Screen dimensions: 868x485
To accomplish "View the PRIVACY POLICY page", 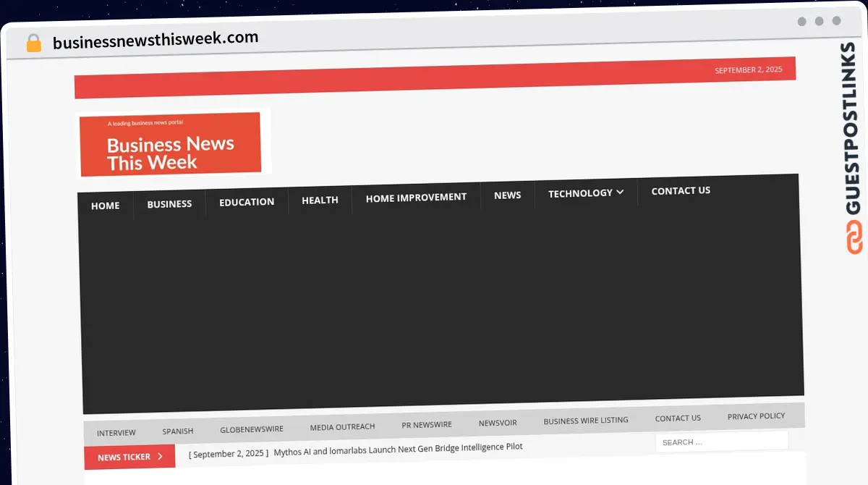I will [x=756, y=416].
